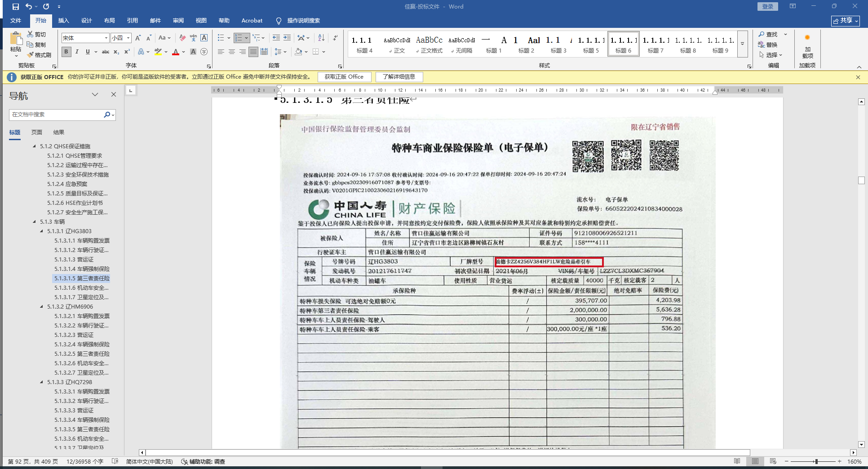The width and height of the screenshot is (868, 469).
Task: Increase the font size with the grow-font icon
Action: point(138,38)
